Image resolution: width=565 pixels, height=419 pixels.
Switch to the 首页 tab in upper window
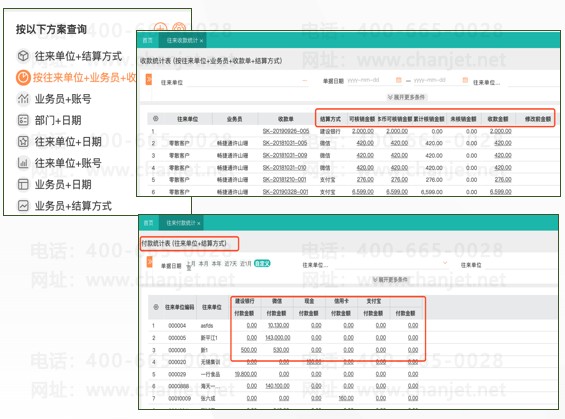pyautogui.click(x=147, y=40)
